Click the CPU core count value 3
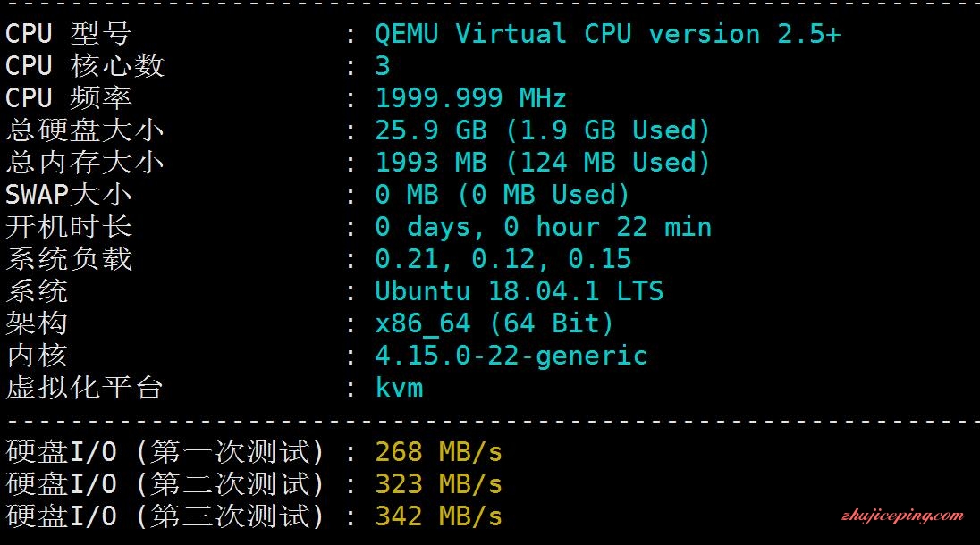The width and height of the screenshot is (980, 545). (383, 66)
